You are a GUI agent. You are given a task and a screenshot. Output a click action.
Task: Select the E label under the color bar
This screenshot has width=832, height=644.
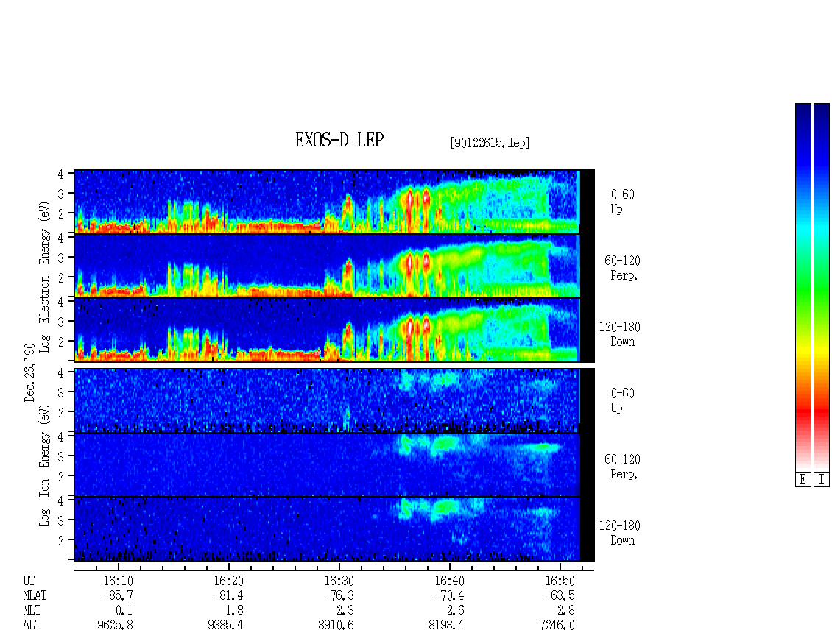pyautogui.click(x=803, y=480)
